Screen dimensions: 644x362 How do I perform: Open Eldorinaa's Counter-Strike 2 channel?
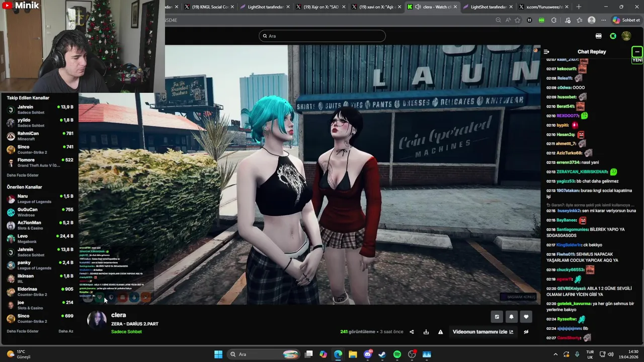(40, 292)
